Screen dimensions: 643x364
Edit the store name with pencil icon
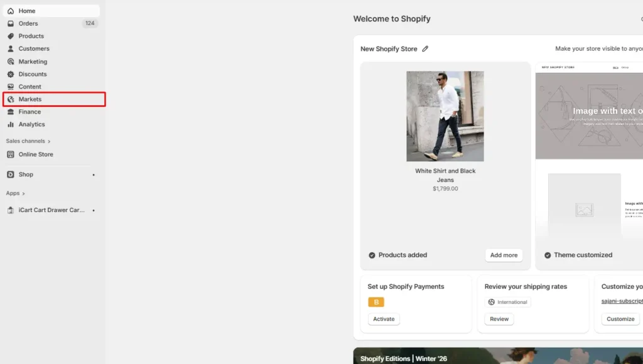(426, 48)
